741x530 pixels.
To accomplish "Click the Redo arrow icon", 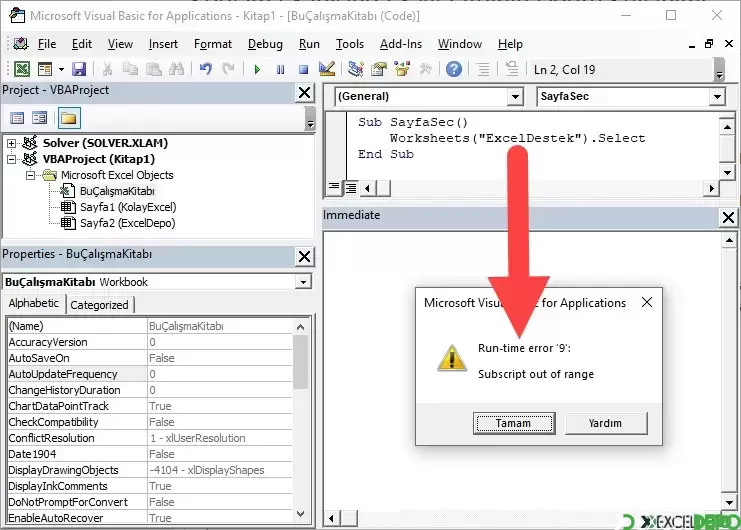I will pos(229,69).
